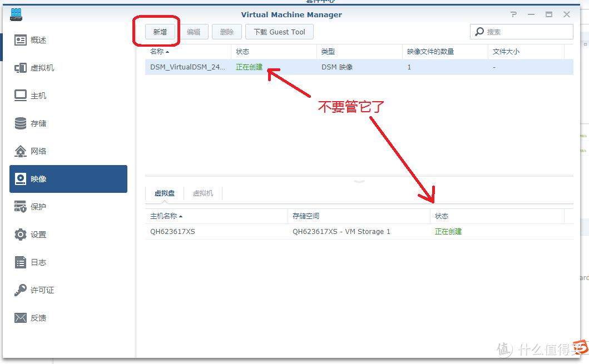Maximize the Virtual Machine Manager window
Image resolution: width=589 pixels, height=364 pixels.
click(x=549, y=14)
